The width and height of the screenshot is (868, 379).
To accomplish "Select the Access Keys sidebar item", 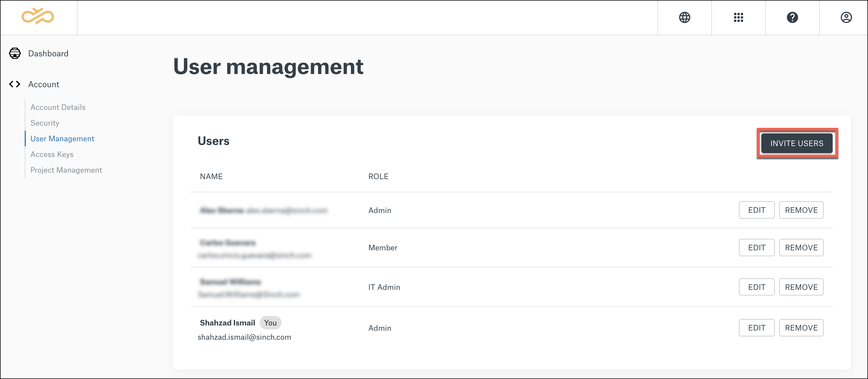I will [x=52, y=154].
